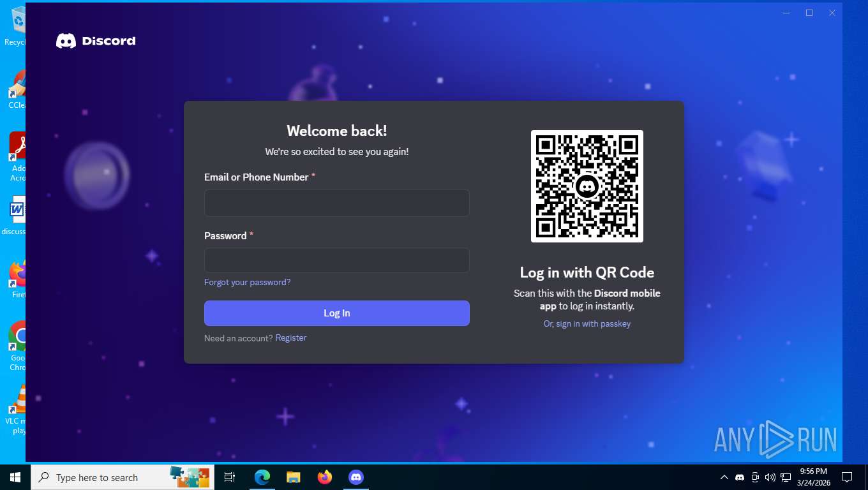Image resolution: width=868 pixels, height=490 pixels.
Task: Minimize the Discord window
Action: point(786,13)
